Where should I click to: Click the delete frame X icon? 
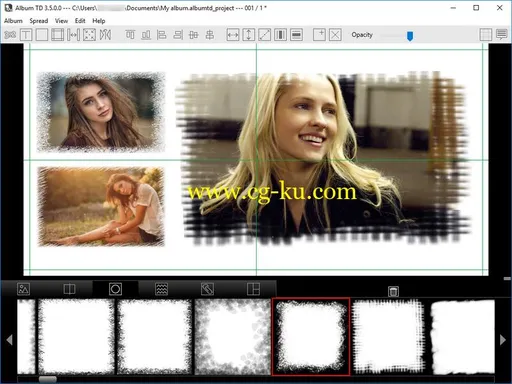(335, 35)
